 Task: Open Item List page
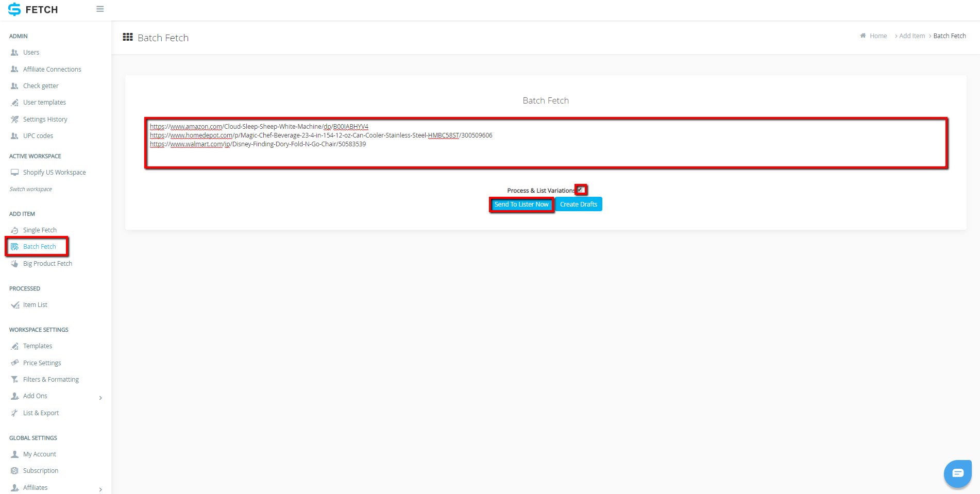pos(35,305)
